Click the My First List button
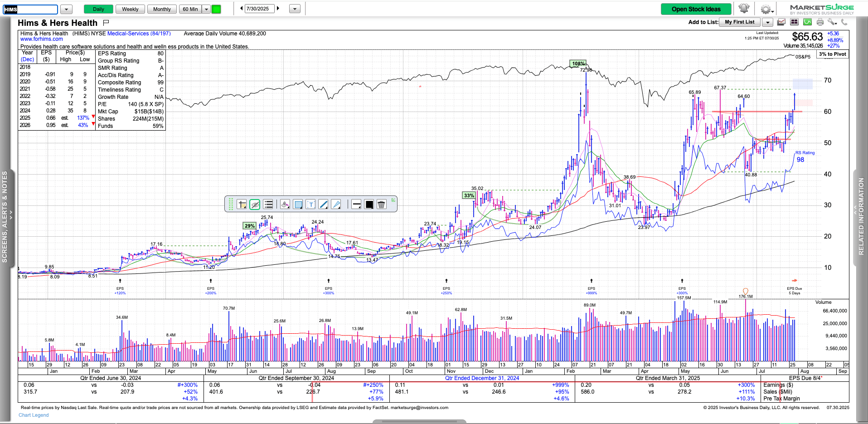The width and height of the screenshot is (868, 424). [x=740, y=22]
